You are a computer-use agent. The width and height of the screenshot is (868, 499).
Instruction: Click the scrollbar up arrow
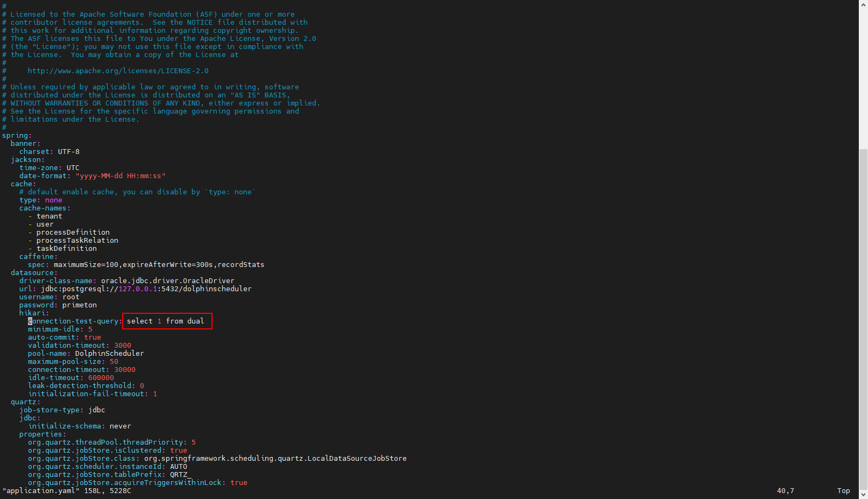pos(863,4)
